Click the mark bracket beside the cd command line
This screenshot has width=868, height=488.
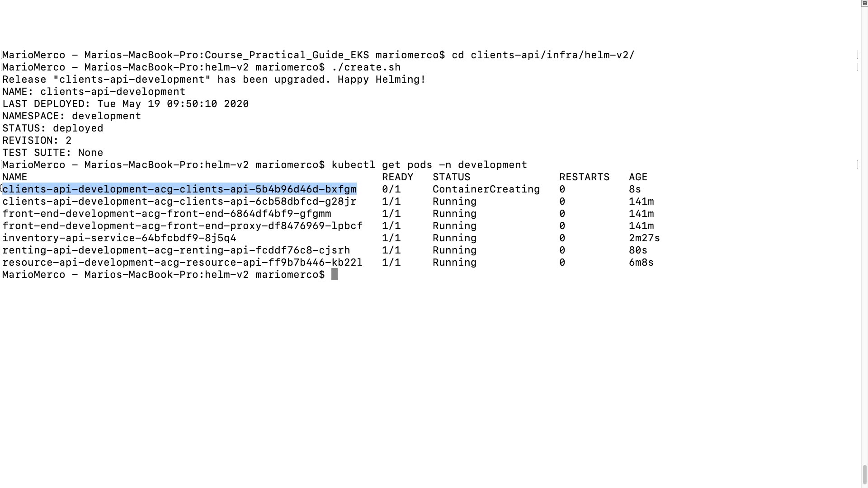pos(858,55)
